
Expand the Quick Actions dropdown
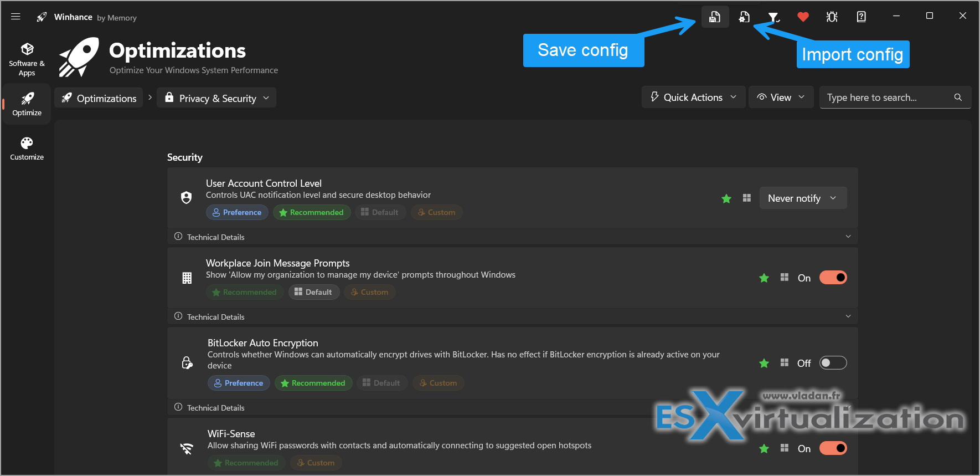click(693, 97)
